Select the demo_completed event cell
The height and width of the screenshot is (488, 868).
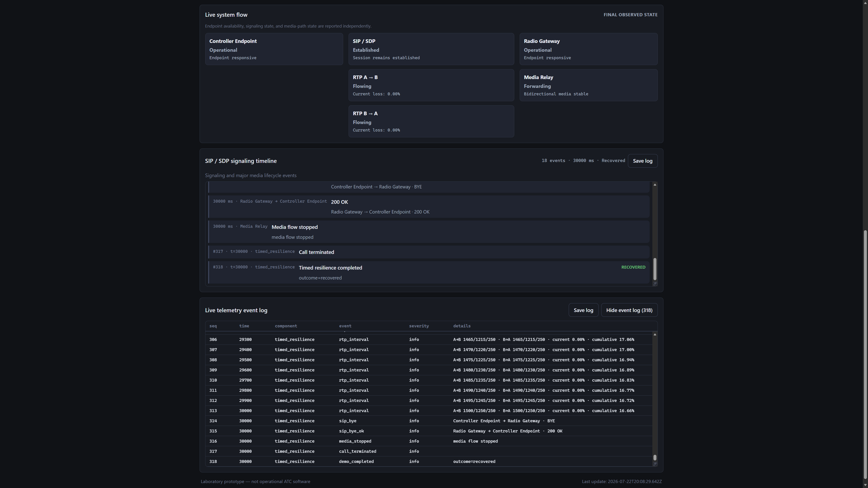point(356,461)
